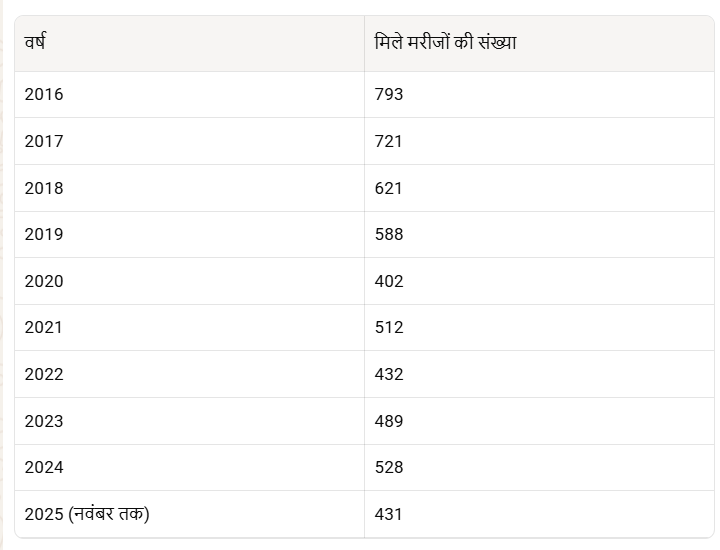Image resolution: width=720 pixels, height=550 pixels.
Task: Select the 2021 year cell
Action: coord(44,327)
